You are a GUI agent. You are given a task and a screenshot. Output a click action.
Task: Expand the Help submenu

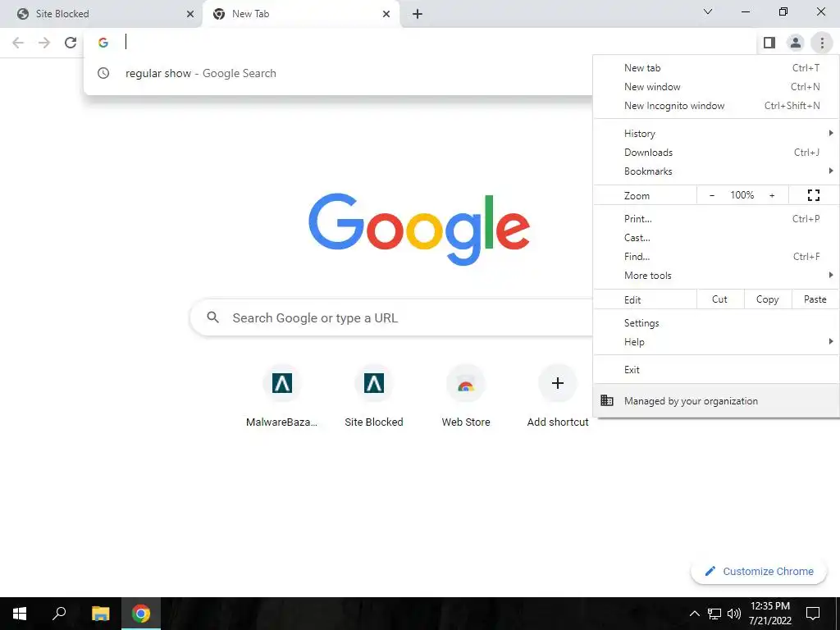point(716,342)
